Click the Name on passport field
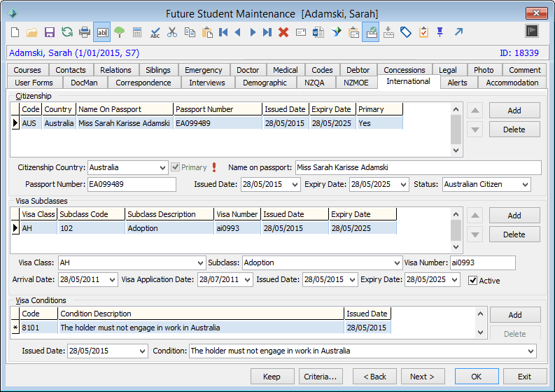The width and height of the screenshot is (555, 392). coord(419,167)
